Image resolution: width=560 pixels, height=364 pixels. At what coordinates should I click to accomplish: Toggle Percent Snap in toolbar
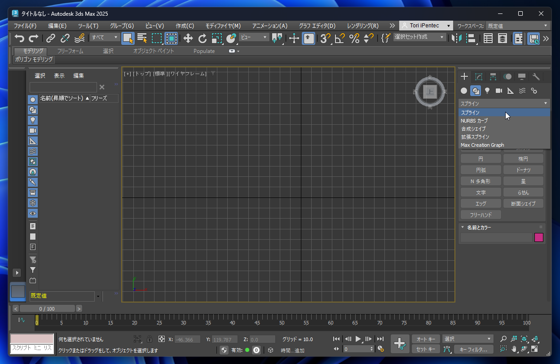354,38
